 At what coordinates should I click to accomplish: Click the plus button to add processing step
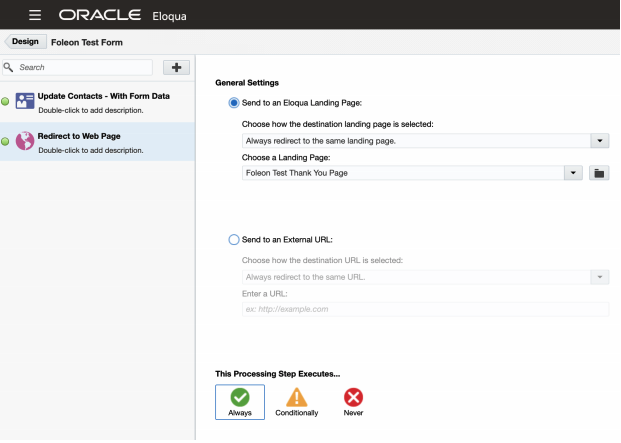click(176, 67)
